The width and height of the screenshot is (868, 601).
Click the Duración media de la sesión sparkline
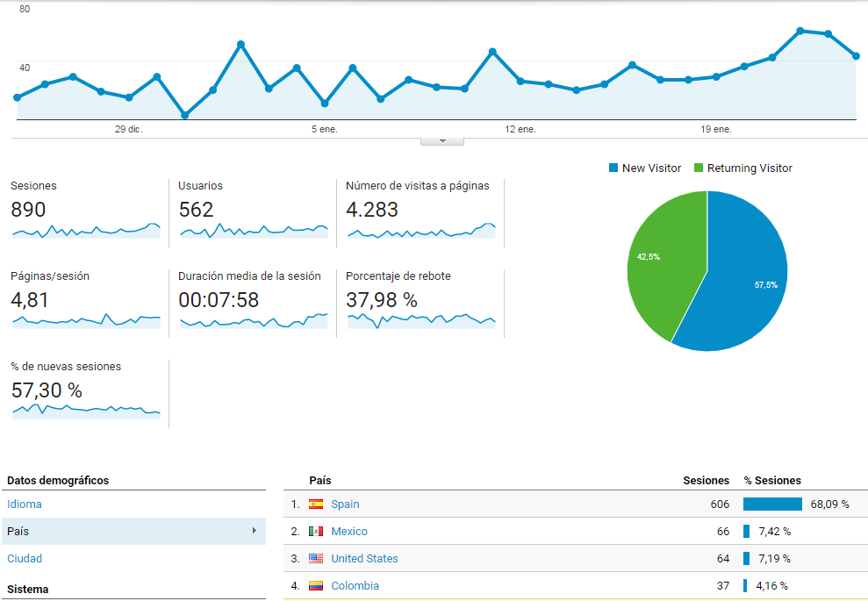click(254, 321)
